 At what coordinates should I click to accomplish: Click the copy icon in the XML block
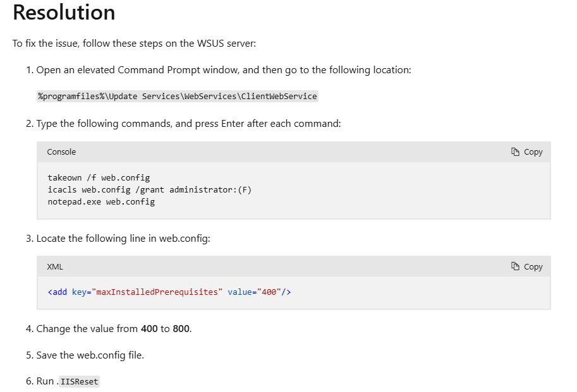pyautogui.click(x=515, y=266)
